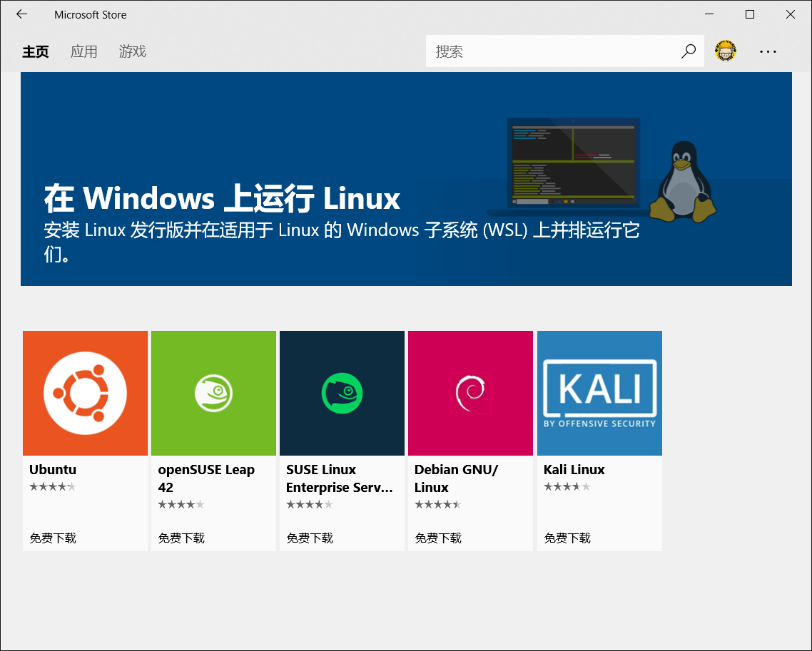Switch to the 应用 tab

[x=83, y=51]
